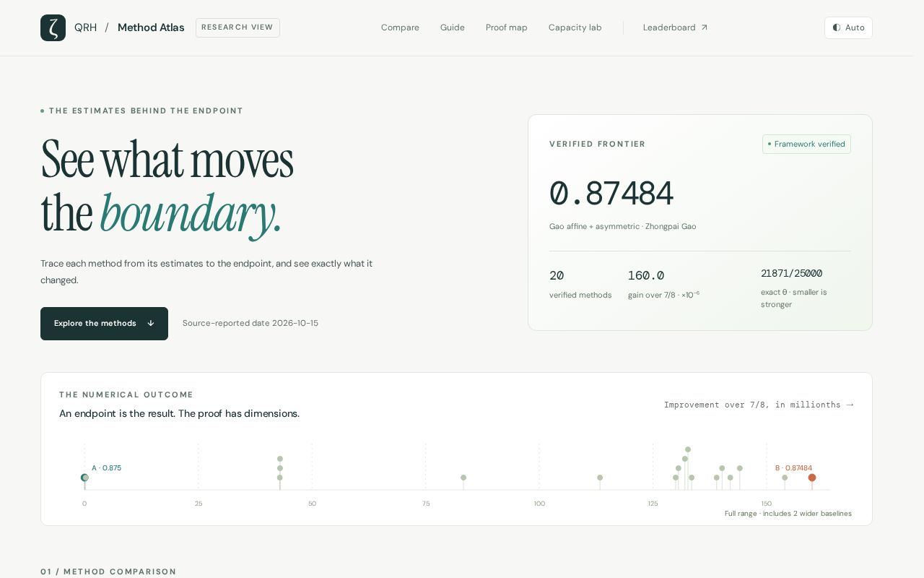Image resolution: width=924 pixels, height=578 pixels.
Task: Click the Research View badge
Action: click(x=237, y=27)
